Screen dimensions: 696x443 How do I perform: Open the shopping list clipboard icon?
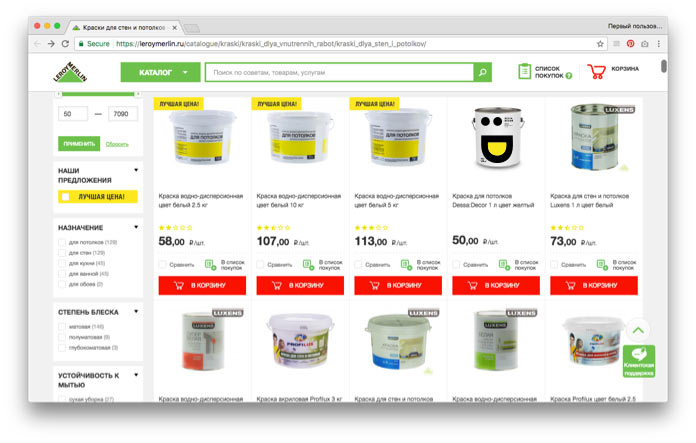[x=524, y=71]
